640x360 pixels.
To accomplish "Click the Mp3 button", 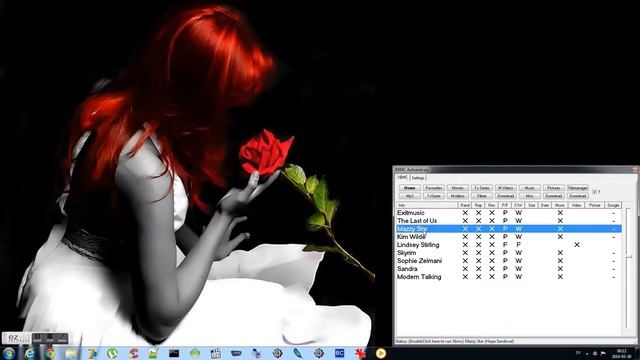I will 409,196.
